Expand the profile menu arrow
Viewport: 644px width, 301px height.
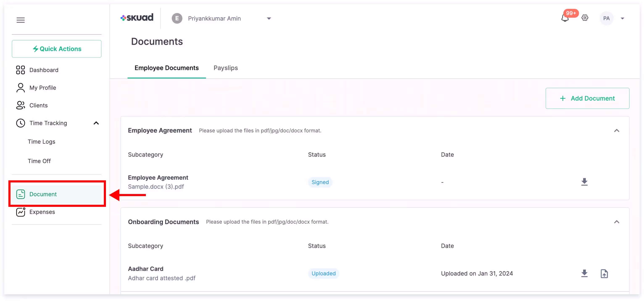(622, 18)
